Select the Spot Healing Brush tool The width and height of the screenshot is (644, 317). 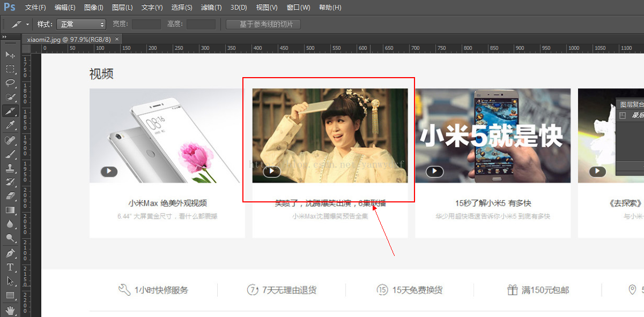point(10,140)
